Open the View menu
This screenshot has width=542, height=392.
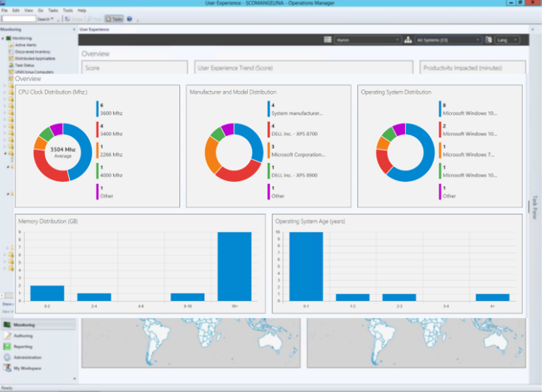coord(29,11)
